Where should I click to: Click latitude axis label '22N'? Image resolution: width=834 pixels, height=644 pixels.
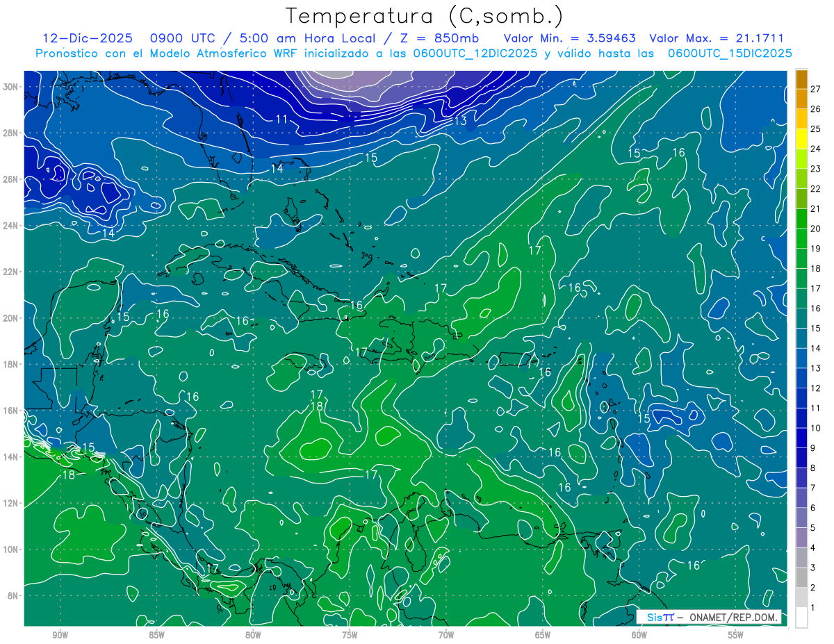coord(10,272)
